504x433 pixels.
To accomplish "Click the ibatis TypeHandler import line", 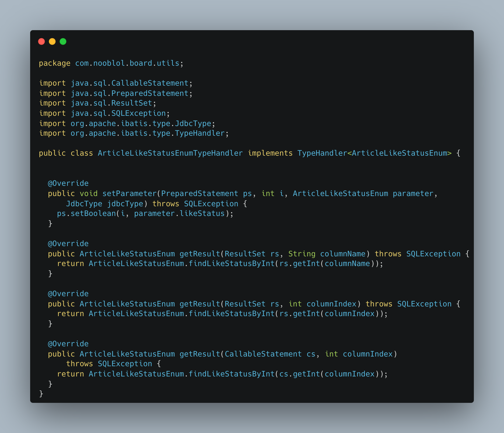I will [134, 133].
